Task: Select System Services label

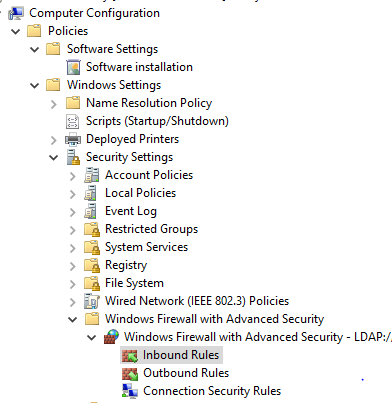Action: (x=147, y=247)
